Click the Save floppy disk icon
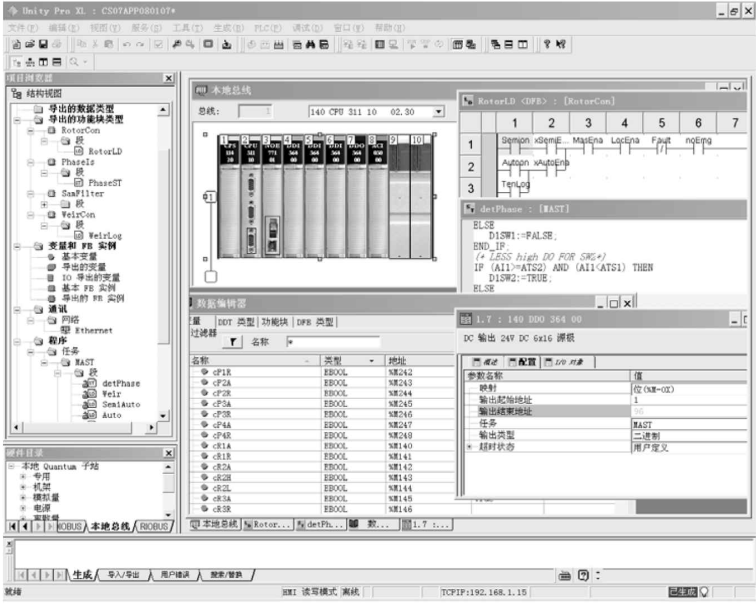This screenshot has width=756, height=605. point(43,44)
